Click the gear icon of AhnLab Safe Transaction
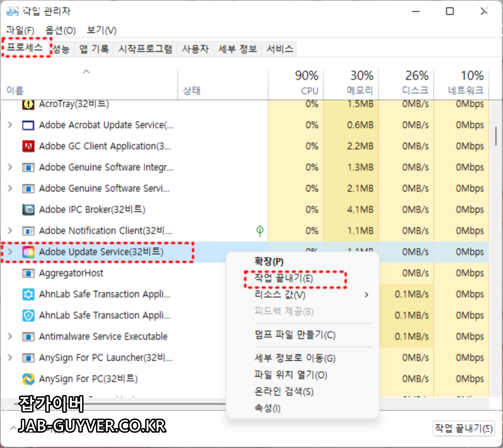This screenshot has height=448, width=503. pyautogui.click(x=28, y=294)
